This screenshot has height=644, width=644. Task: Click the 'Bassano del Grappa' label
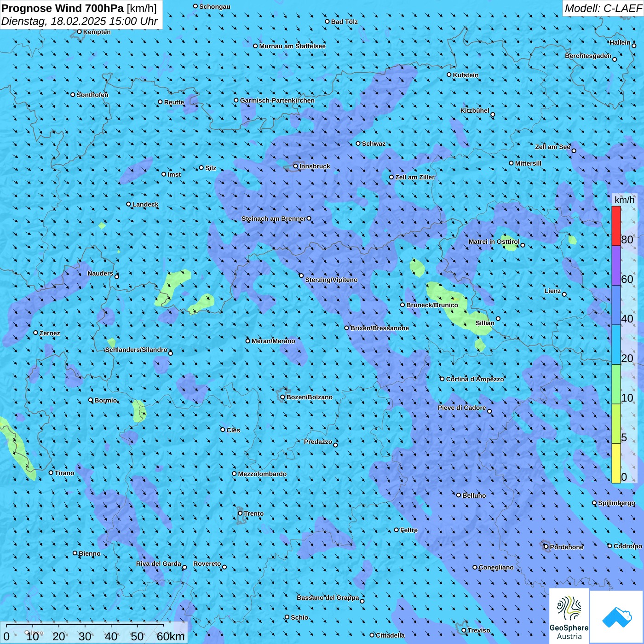click(328, 598)
